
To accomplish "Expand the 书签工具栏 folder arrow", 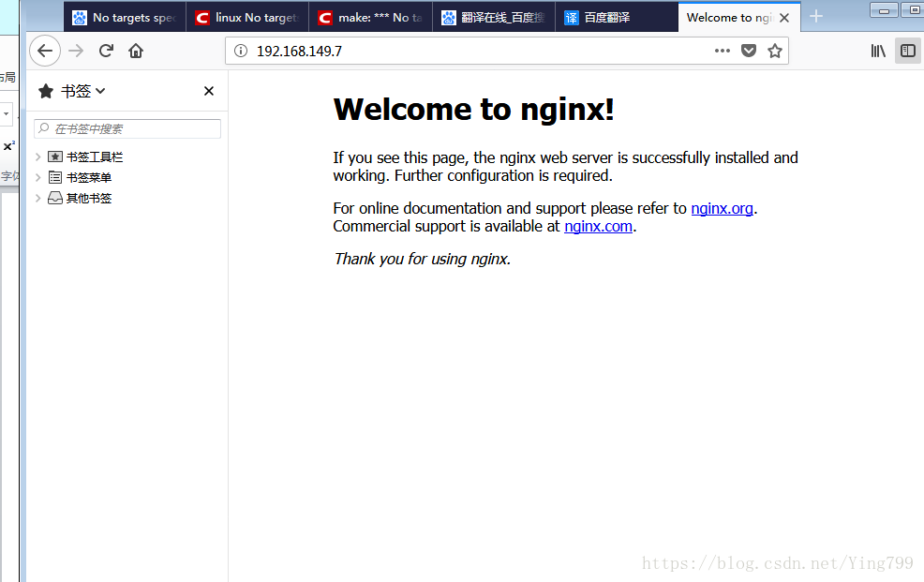I will [x=37, y=157].
